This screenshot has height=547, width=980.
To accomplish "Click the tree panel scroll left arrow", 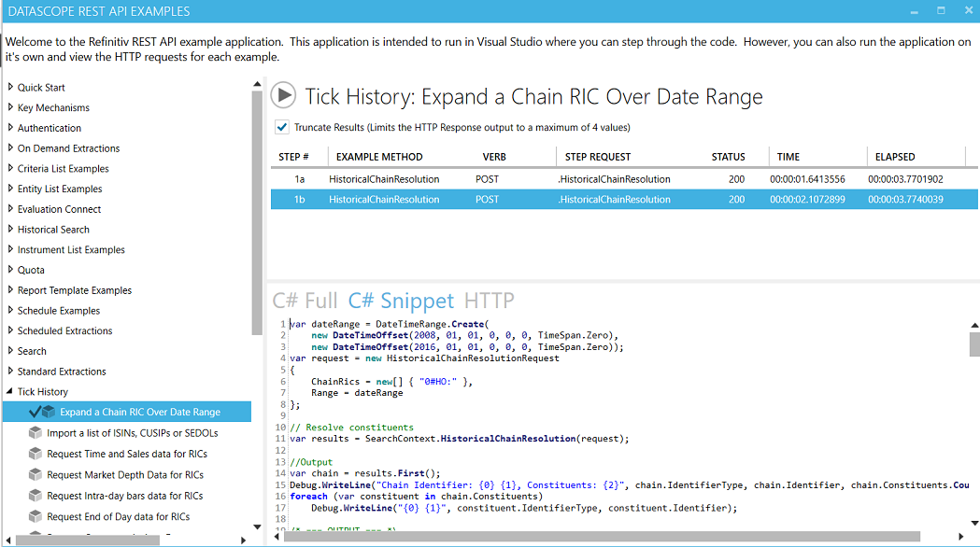I will click(x=8, y=540).
